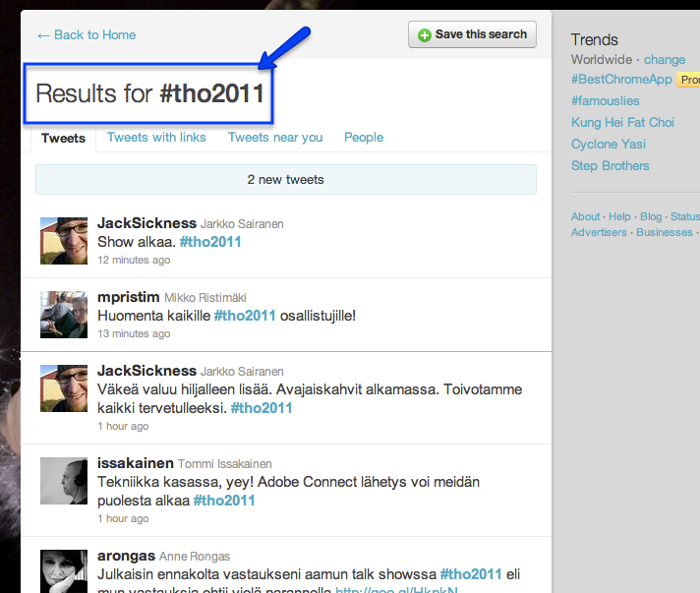The width and height of the screenshot is (700, 593).
Task: Open the Kung Hei Fat Choi trend
Action: [622, 122]
